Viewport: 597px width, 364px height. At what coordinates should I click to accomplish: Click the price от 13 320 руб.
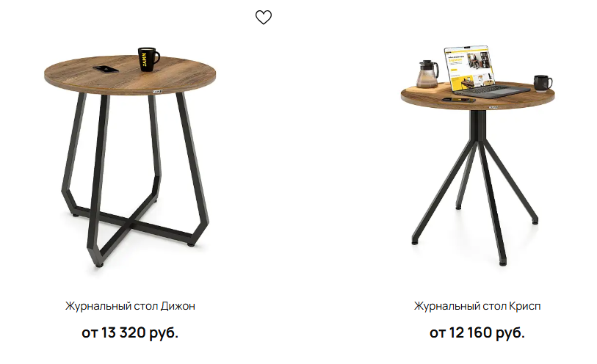(x=130, y=332)
